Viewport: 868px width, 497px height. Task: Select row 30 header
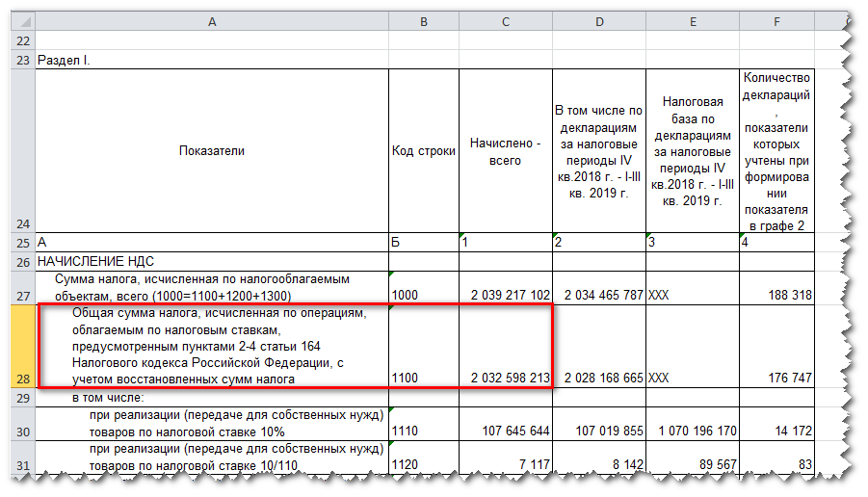(x=23, y=424)
